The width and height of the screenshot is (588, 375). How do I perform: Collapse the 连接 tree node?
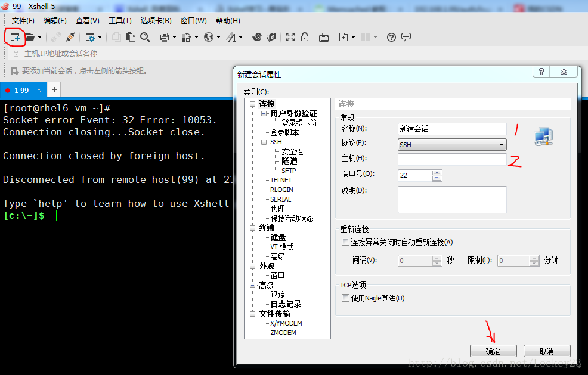pyautogui.click(x=253, y=104)
